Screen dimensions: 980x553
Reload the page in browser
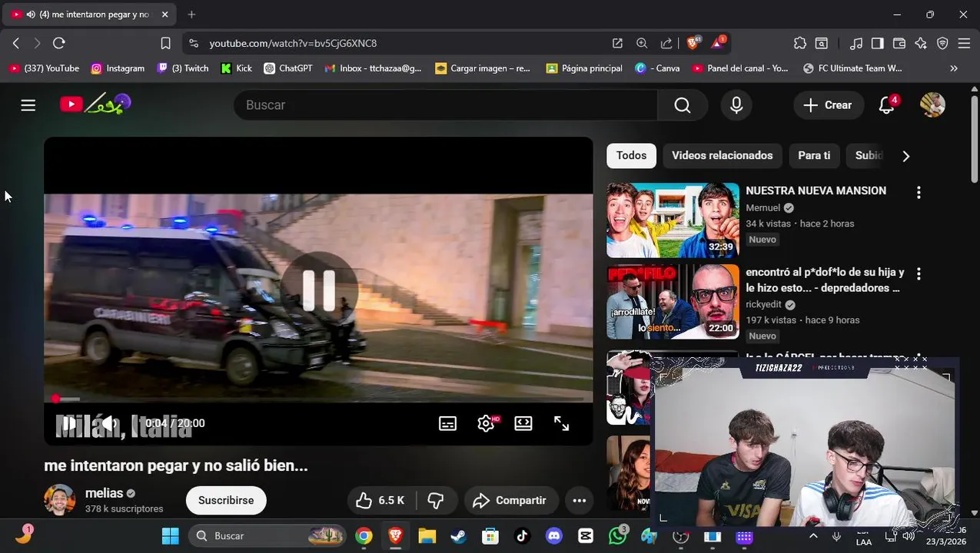tap(59, 44)
